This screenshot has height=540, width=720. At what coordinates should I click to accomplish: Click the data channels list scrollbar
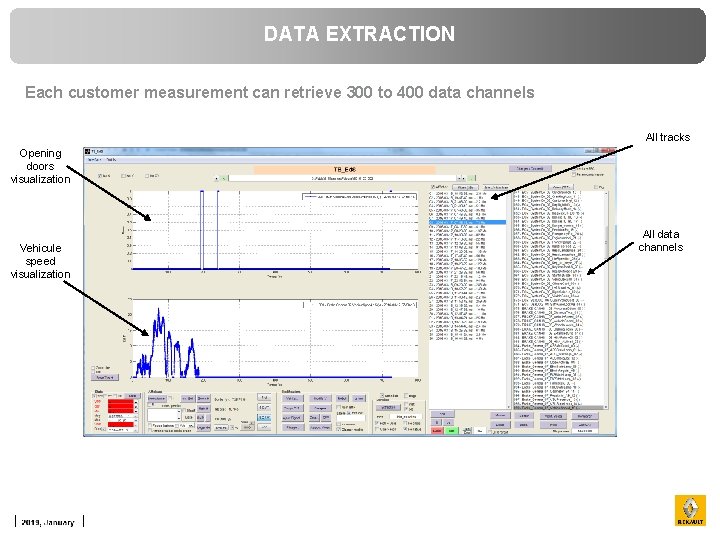click(x=606, y=299)
